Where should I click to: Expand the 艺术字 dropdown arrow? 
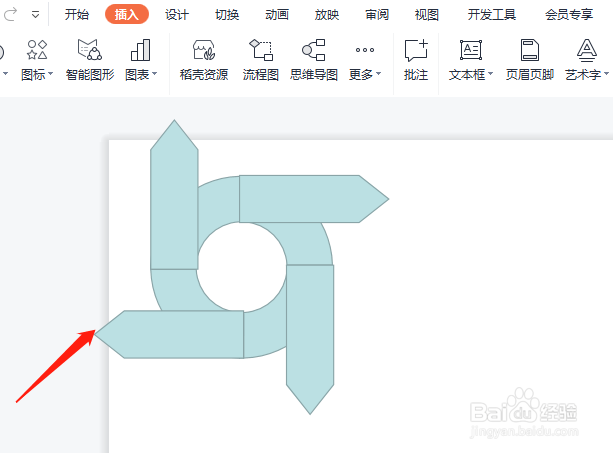pyautogui.click(x=606, y=73)
